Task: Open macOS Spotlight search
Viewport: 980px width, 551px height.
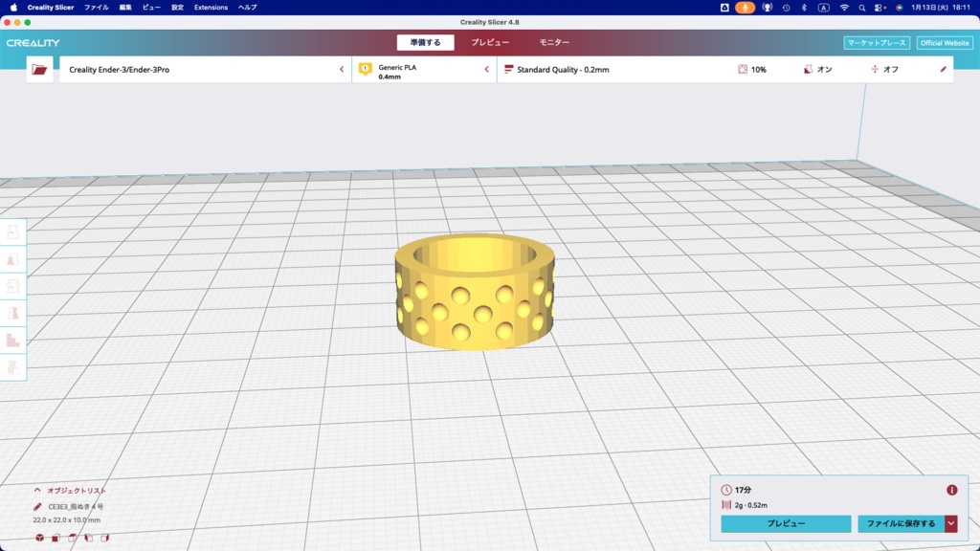Action: coord(862,8)
